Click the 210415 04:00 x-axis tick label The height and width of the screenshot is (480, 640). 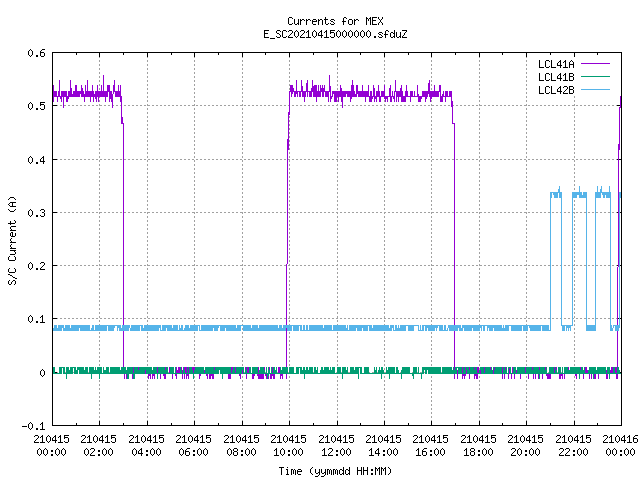[x=146, y=446]
